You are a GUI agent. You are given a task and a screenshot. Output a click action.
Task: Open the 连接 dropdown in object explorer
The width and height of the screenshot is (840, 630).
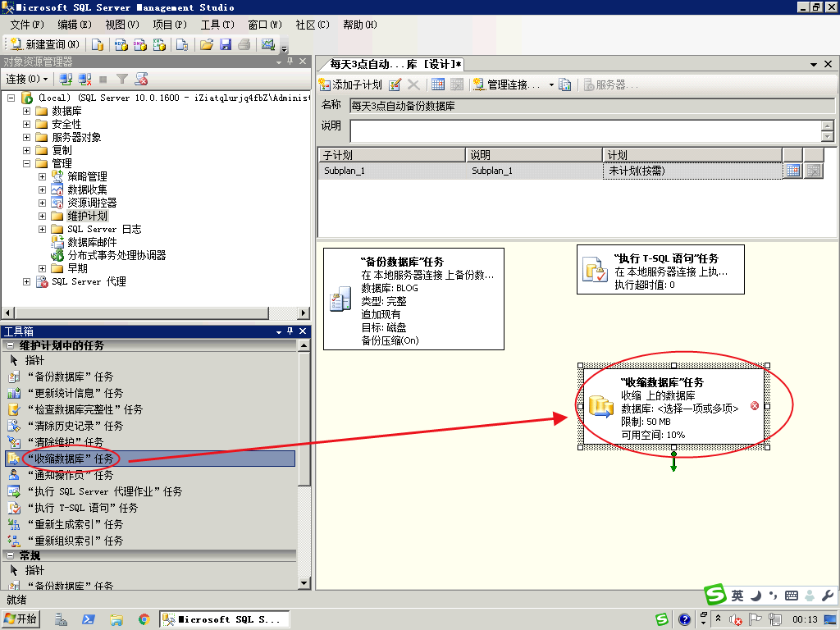[x=27, y=80]
